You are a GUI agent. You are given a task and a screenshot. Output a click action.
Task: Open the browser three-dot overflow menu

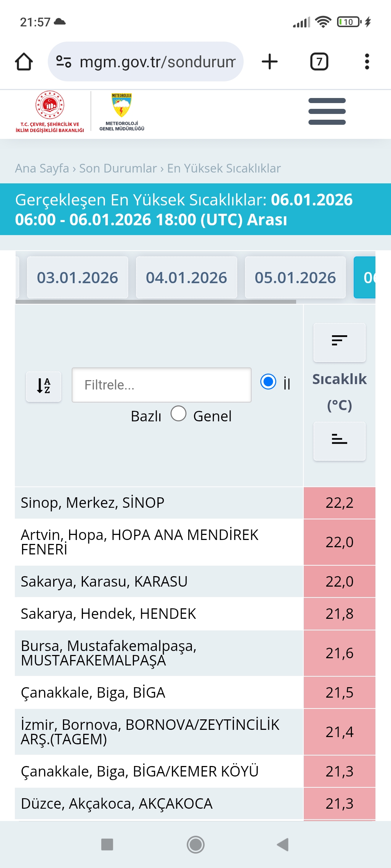pyautogui.click(x=367, y=61)
